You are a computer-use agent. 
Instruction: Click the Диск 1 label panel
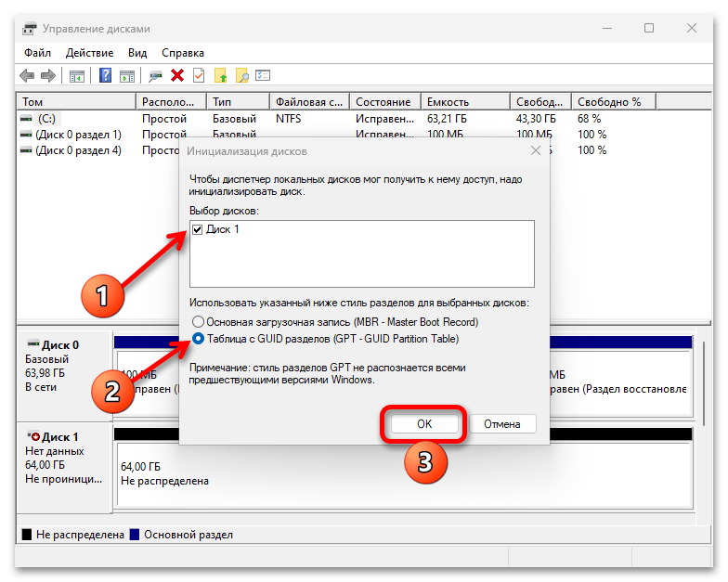pos(65,468)
